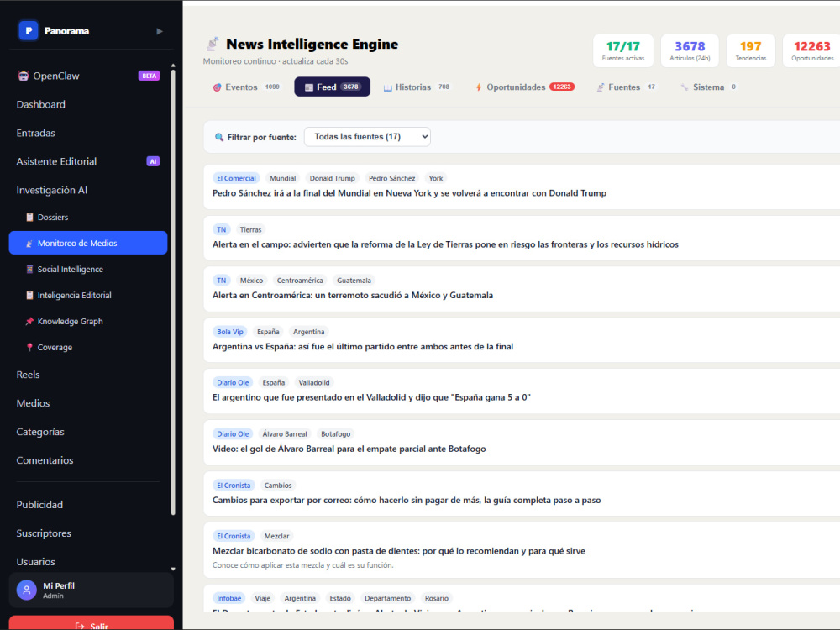Click the Panorama P logo icon
The width and height of the screenshot is (840, 630).
[29, 30]
